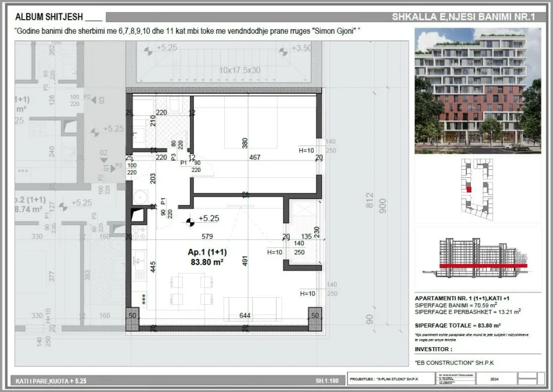
Task: Click the SH.1:100 scale label
Action: [x=327, y=380]
